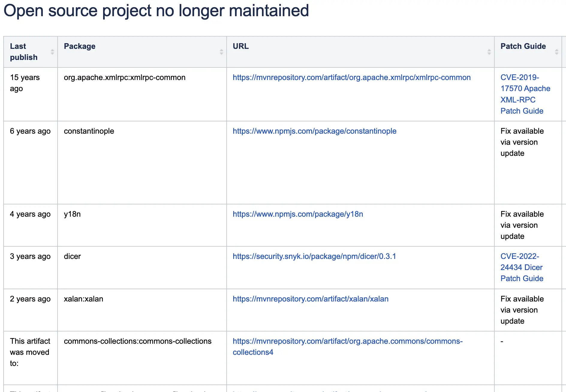This screenshot has height=392, width=566.
Task: Select the '15 years ago' cell
Action: point(31,94)
